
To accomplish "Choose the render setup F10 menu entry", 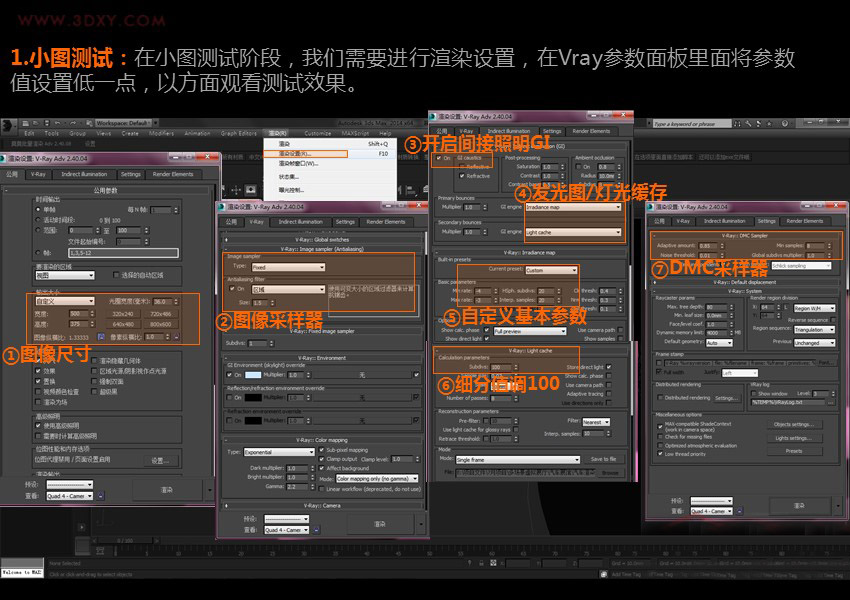I will coord(330,154).
